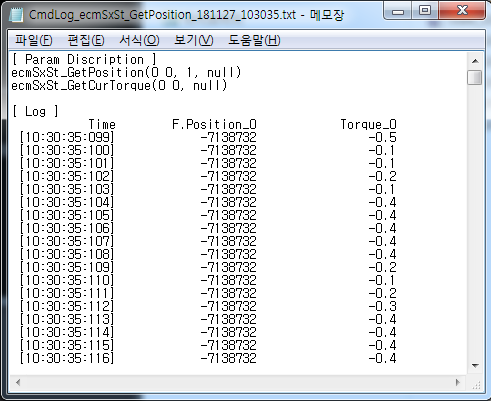The height and width of the screenshot is (402, 491).
Task: Minimize the Notepad window
Action: click(x=398, y=11)
